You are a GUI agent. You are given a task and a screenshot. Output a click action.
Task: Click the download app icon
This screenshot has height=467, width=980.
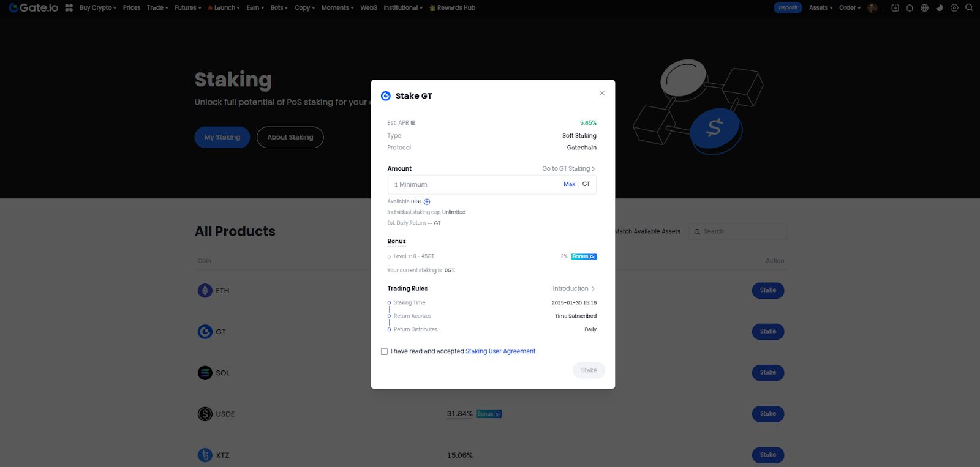[895, 8]
